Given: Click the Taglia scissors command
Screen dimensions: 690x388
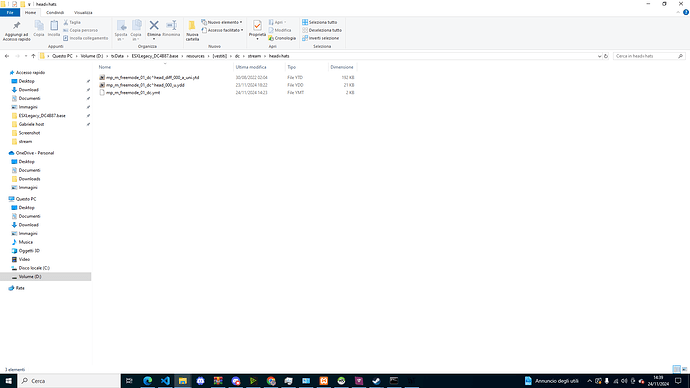Looking at the screenshot, I should click(72, 22).
